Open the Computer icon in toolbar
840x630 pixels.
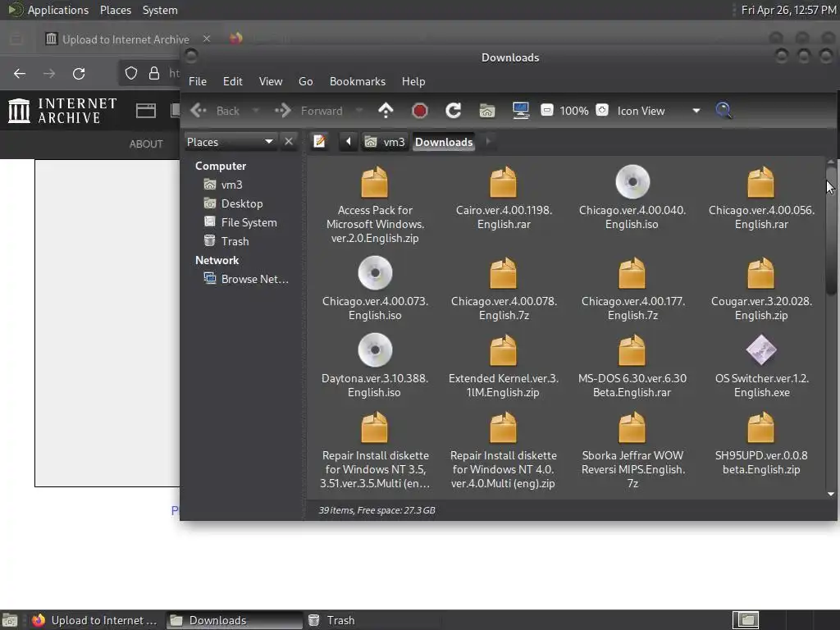tap(521, 111)
